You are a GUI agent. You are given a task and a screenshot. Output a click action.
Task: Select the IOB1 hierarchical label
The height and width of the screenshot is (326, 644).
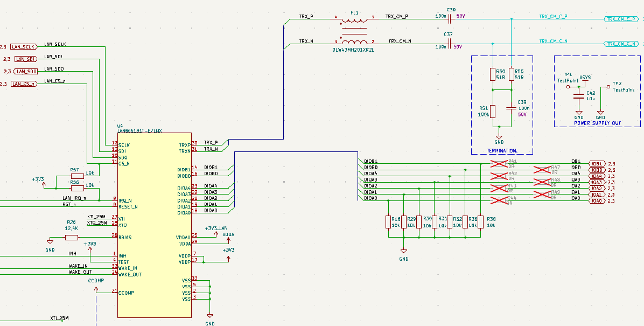(597, 164)
